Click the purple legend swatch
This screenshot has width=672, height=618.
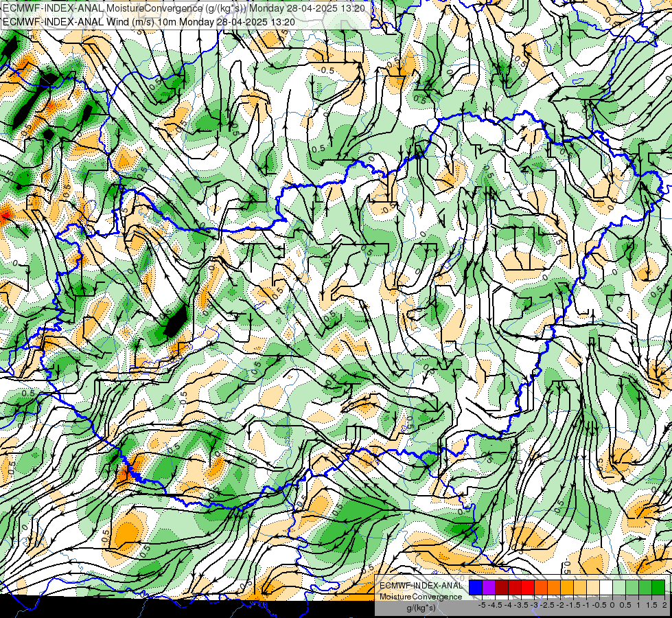(x=489, y=587)
